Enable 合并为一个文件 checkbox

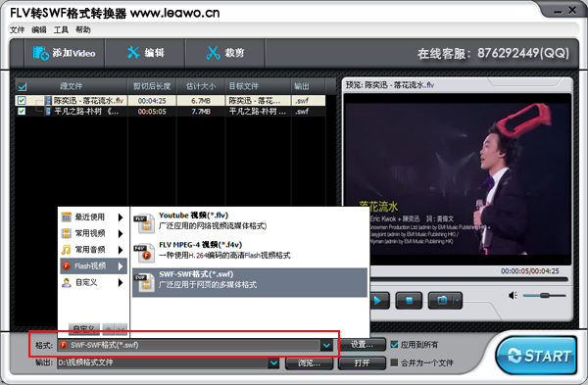pyautogui.click(x=394, y=362)
